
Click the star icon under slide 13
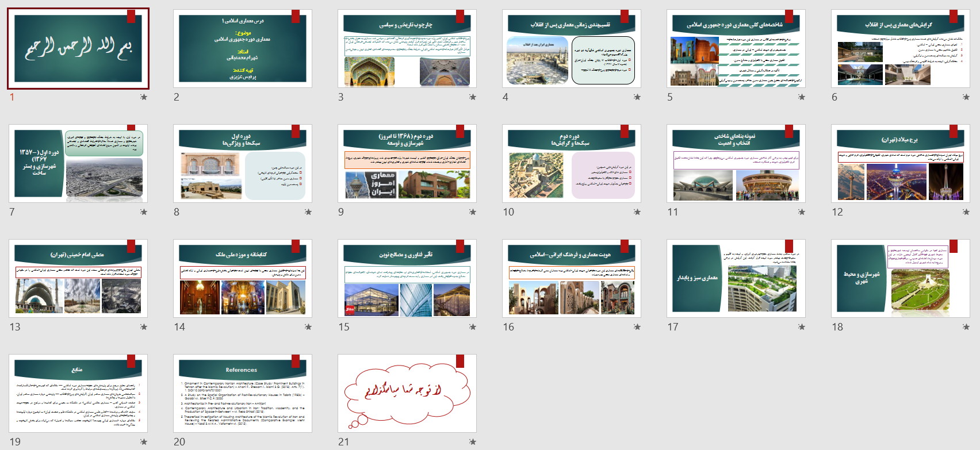point(144,327)
